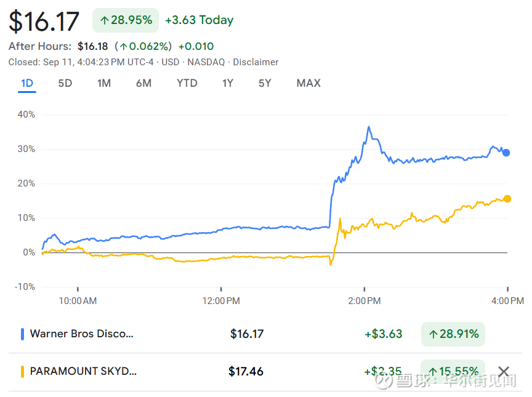532x397 pixels.
Task: Click the 28.91% Warner Bros change badge
Action: (x=453, y=334)
